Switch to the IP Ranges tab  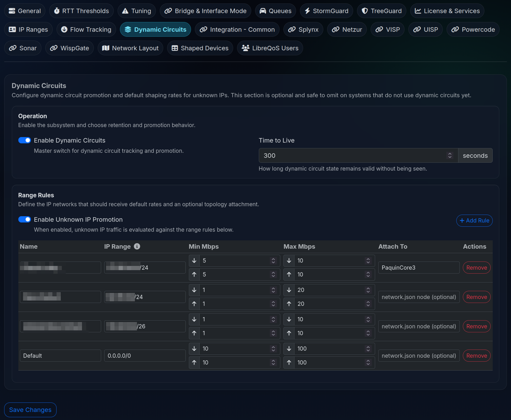coord(28,29)
